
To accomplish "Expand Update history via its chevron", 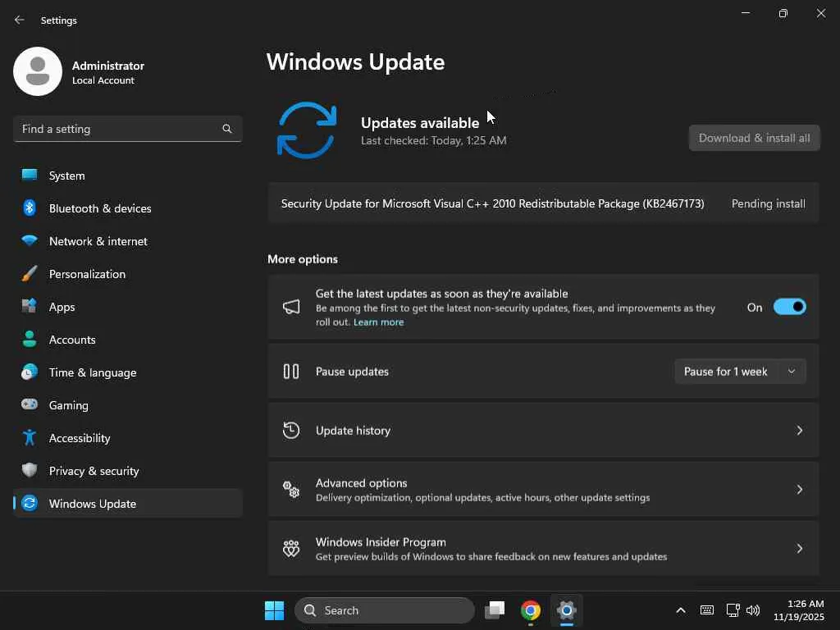I will click(799, 430).
